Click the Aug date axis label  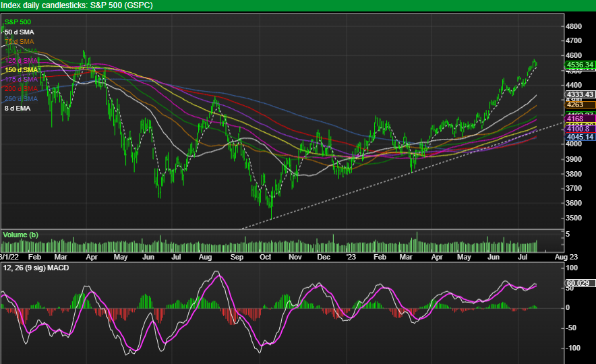(205, 257)
